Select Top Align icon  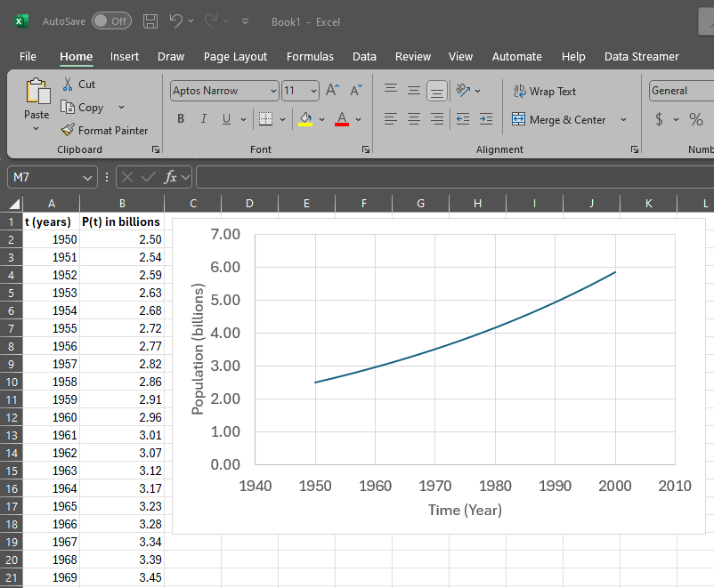(391, 90)
